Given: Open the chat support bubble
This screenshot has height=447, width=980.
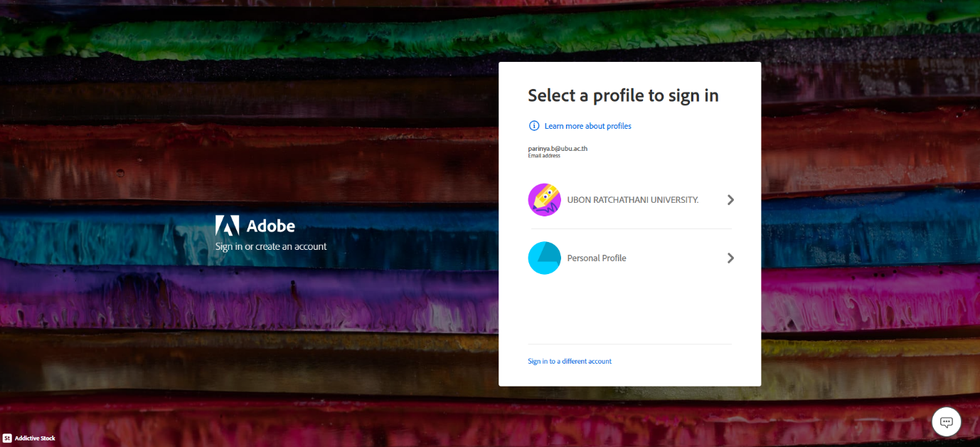Looking at the screenshot, I should tap(946, 422).
